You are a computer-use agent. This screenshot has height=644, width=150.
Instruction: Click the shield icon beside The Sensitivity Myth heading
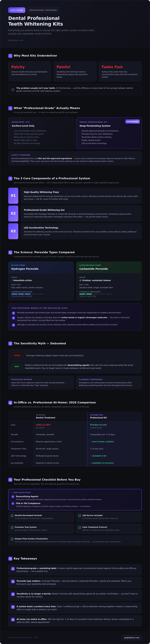pos(10,343)
